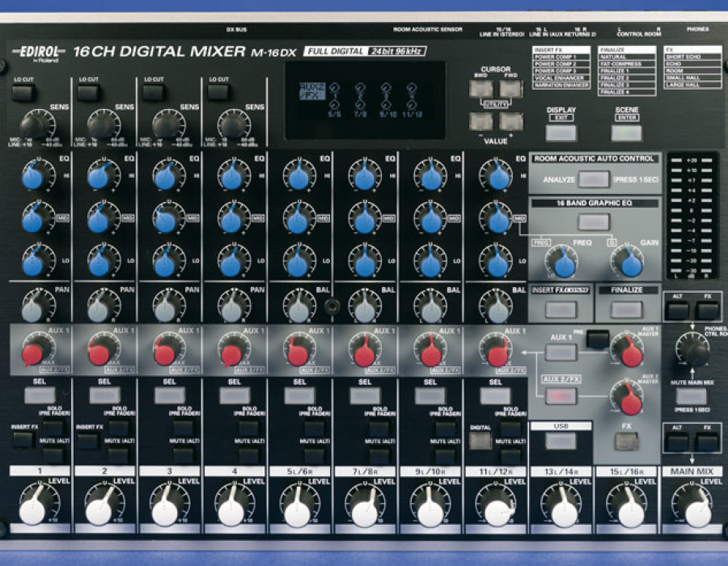Click the DISPLAY (EXIT) button
The height and width of the screenshot is (566, 728).
[561, 133]
